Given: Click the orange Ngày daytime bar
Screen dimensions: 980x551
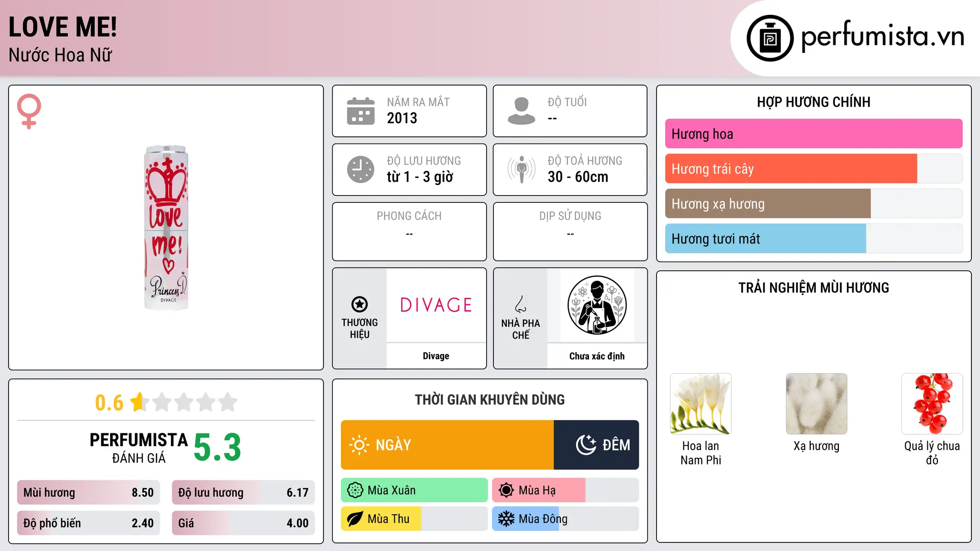Looking at the screenshot, I should tap(447, 445).
